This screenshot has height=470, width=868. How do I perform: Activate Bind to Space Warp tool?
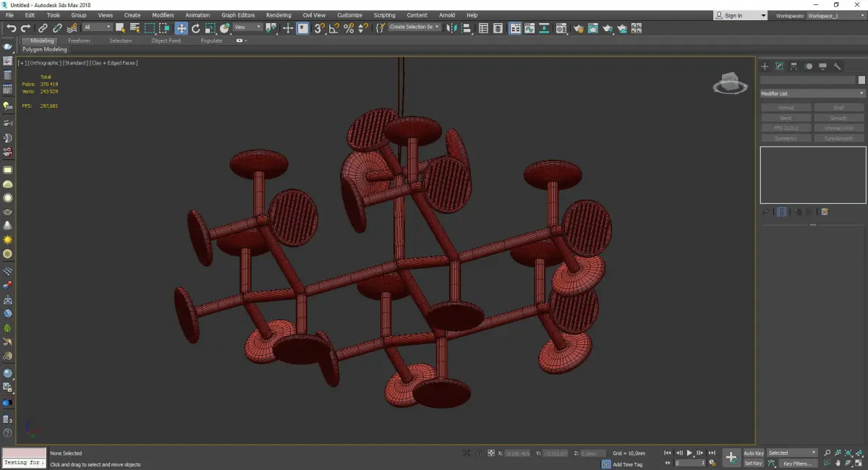72,28
